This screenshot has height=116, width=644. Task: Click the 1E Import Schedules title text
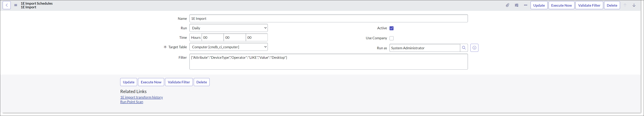coord(37,3)
